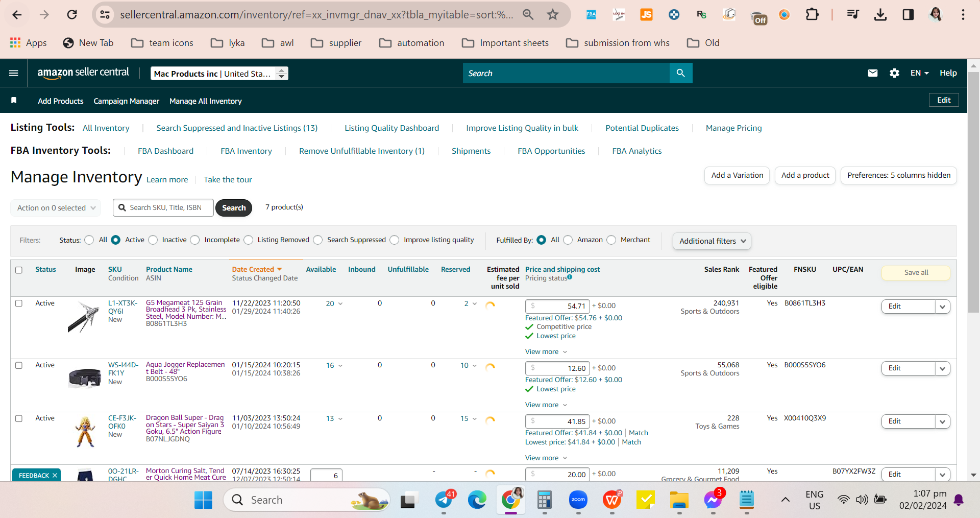Click the Amazon Seller Central logo
The width and height of the screenshot is (980, 518).
[x=83, y=73]
